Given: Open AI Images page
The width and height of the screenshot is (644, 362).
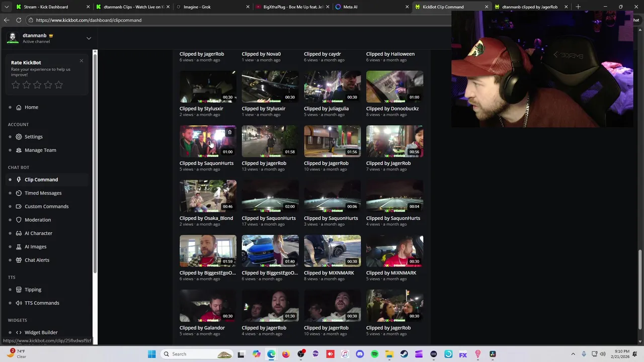Looking at the screenshot, I should click(x=35, y=246).
